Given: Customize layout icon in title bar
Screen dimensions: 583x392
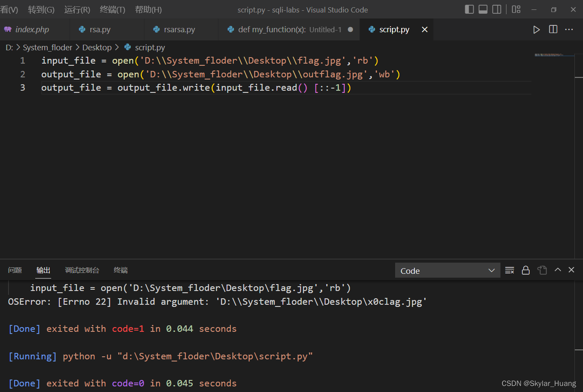Looking at the screenshot, I should pos(516,9).
